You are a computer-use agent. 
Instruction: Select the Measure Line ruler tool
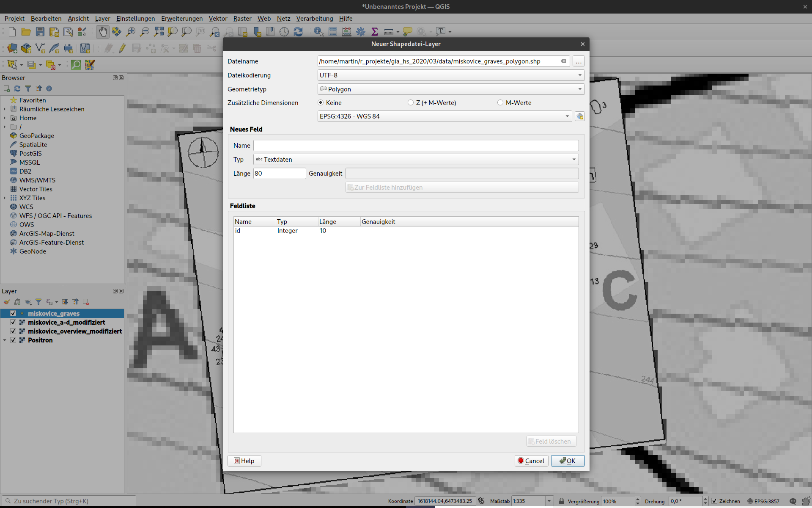click(x=389, y=32)
